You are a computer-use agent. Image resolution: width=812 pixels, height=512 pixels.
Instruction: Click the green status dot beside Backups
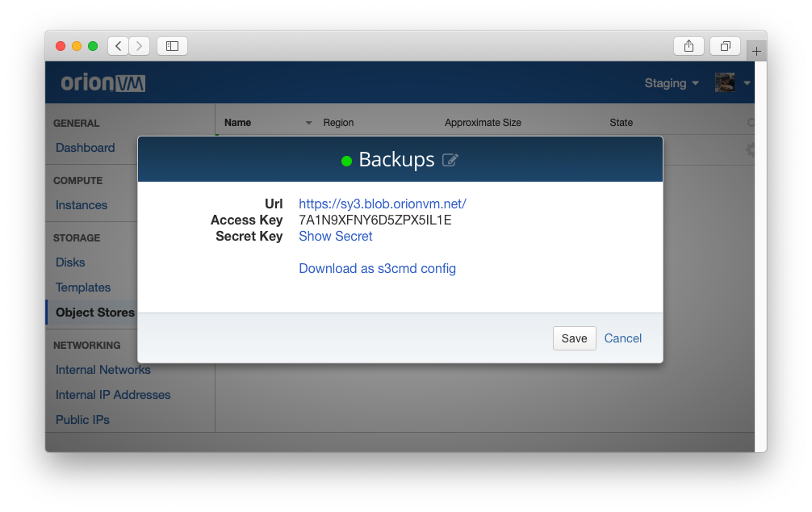tap(346, 161)
